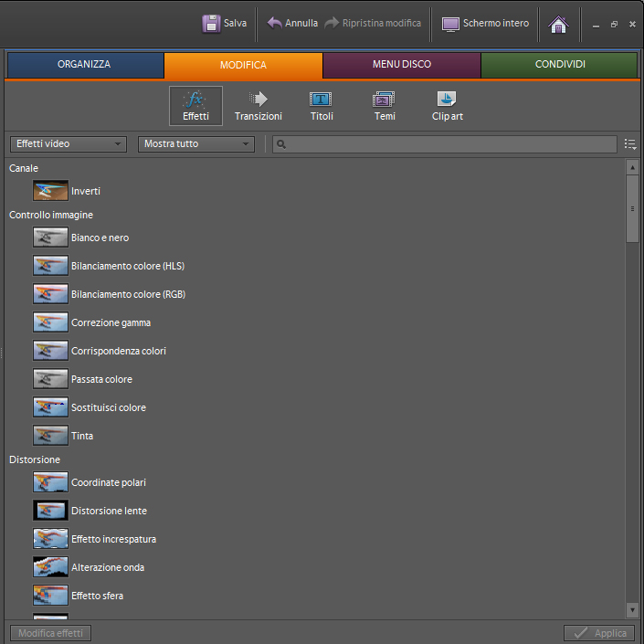Open the Transizioni panel
This screenshot has width=644, height=644.
[x=258, y=105]
